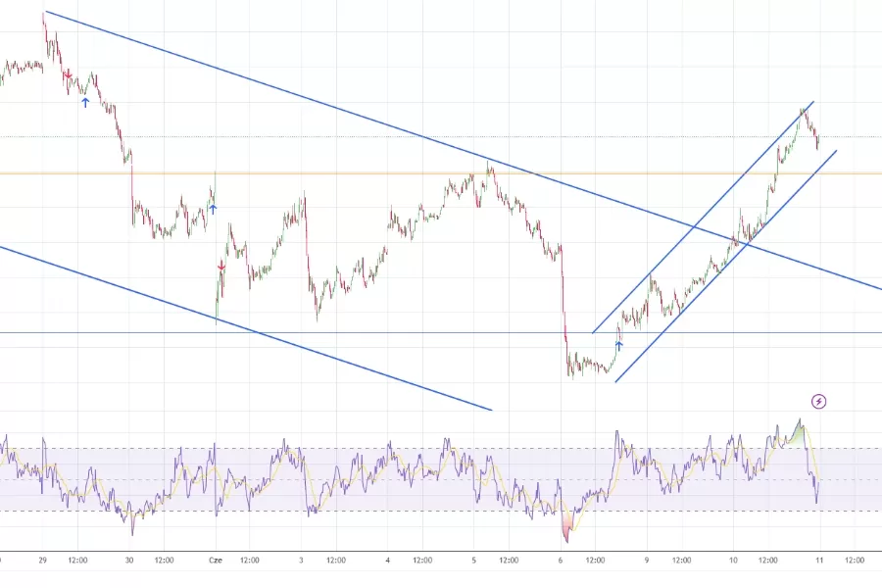Screen dimensions: 882x588
Task: Click the upper dashed RSI band
Action: (441, 449)
